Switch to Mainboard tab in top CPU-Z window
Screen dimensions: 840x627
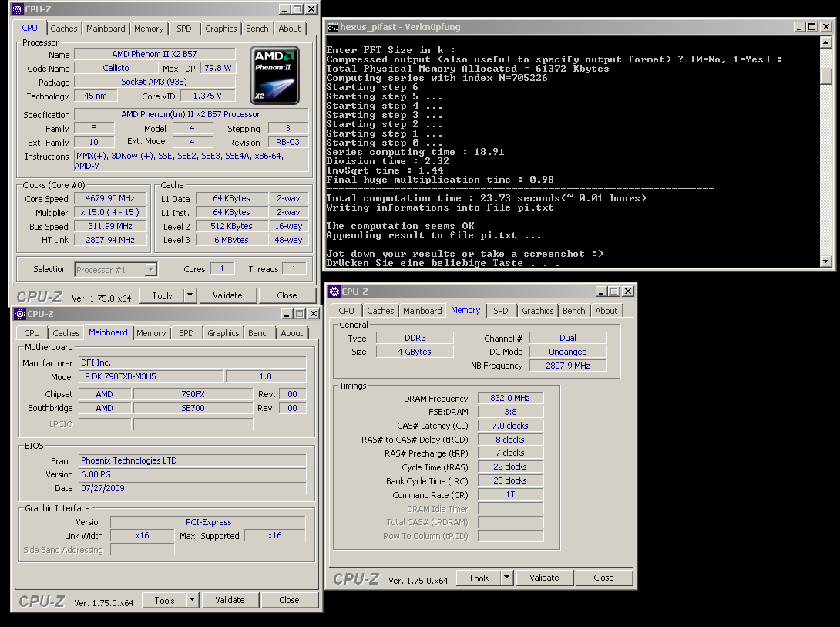(106, 29)
